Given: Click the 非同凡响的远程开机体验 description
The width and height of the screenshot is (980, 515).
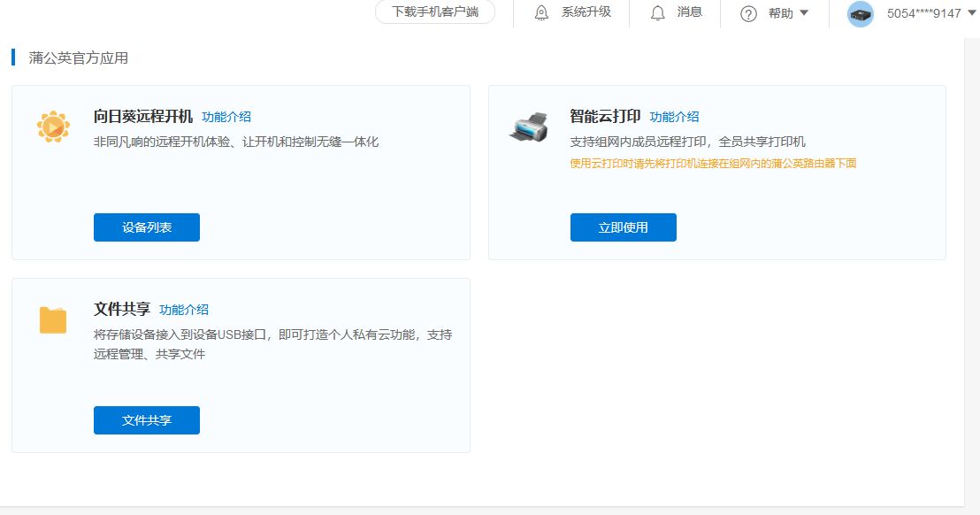Looking at the screenshot, I should pos(236,142).
